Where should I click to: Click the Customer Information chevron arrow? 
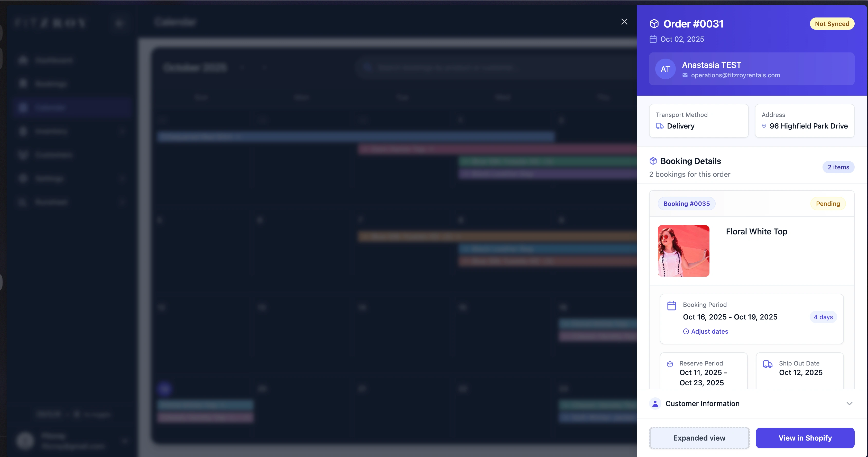[x=849, y=404]
